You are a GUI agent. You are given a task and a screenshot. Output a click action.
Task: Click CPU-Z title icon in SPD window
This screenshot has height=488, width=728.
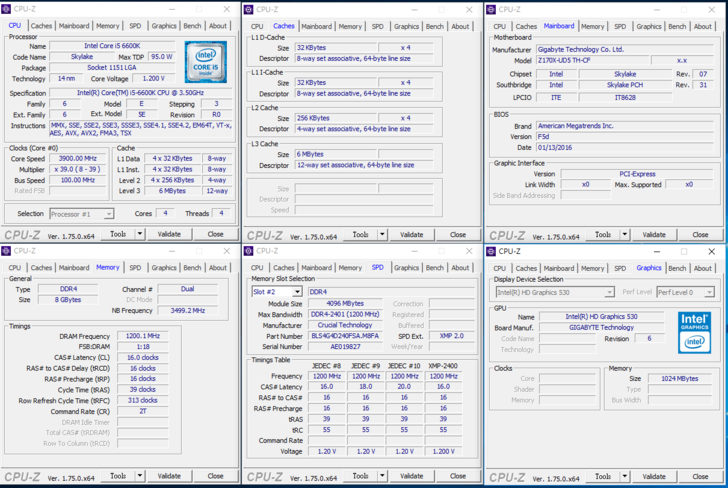(249, 251)
